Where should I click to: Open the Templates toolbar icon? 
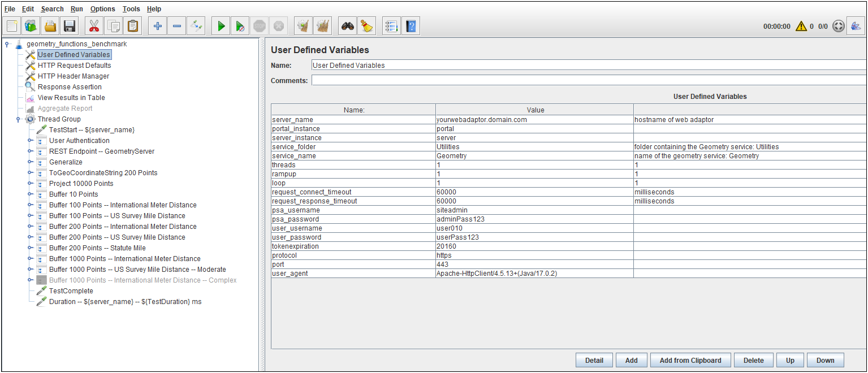[x=31, y=25]
